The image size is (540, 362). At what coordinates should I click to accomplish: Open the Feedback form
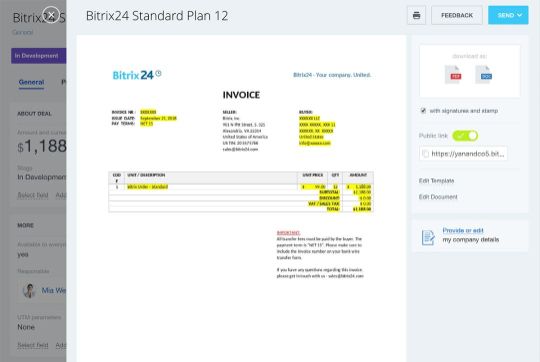[x=457, y=15]
